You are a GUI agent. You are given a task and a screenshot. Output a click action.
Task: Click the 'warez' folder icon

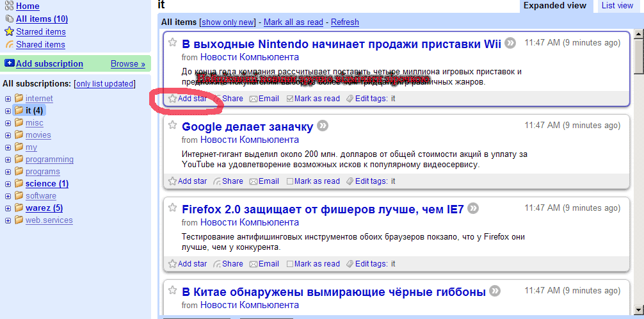[x=19, y=208]
